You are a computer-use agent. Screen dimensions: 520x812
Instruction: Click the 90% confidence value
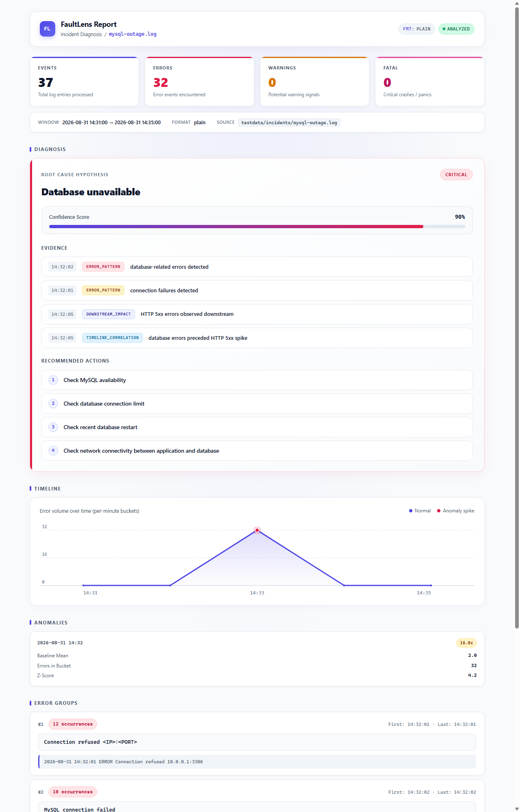click(460, 217)
